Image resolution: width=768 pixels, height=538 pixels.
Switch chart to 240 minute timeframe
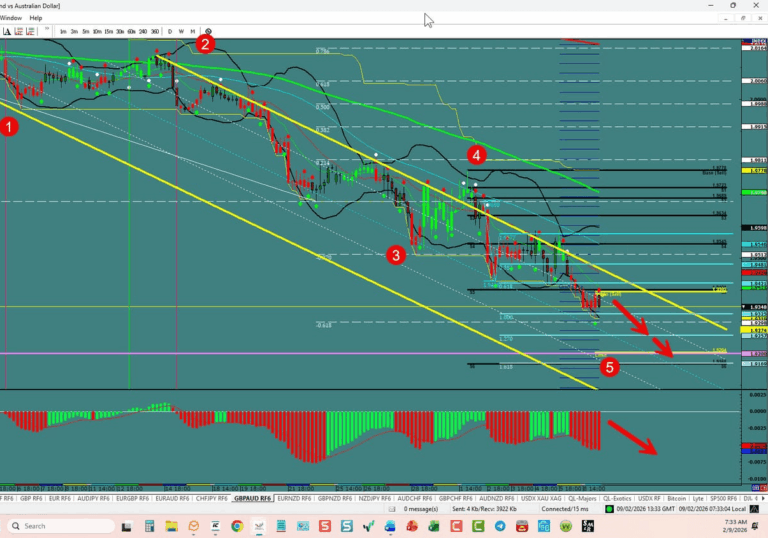pos(143,31)
